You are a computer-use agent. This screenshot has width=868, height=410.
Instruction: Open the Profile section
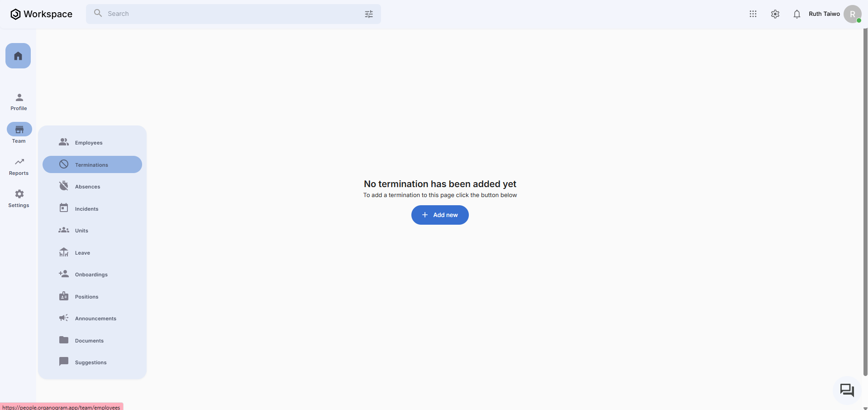pos(19,101)
